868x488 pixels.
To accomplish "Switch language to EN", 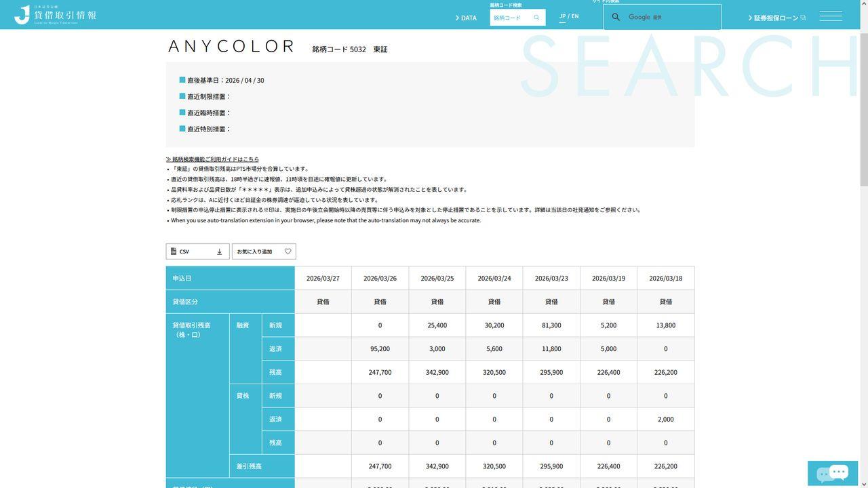I will tap(575, 16).
